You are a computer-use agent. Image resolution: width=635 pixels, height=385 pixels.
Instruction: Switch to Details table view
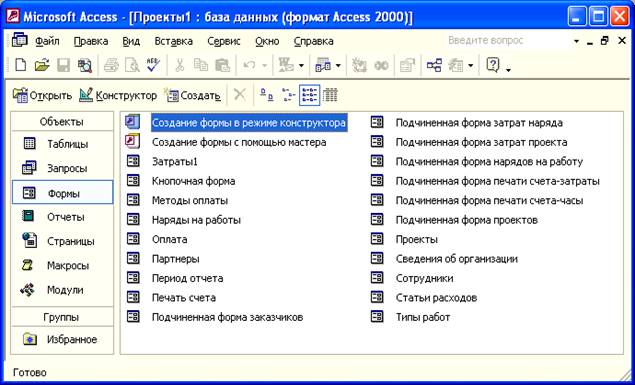point(330,95)
